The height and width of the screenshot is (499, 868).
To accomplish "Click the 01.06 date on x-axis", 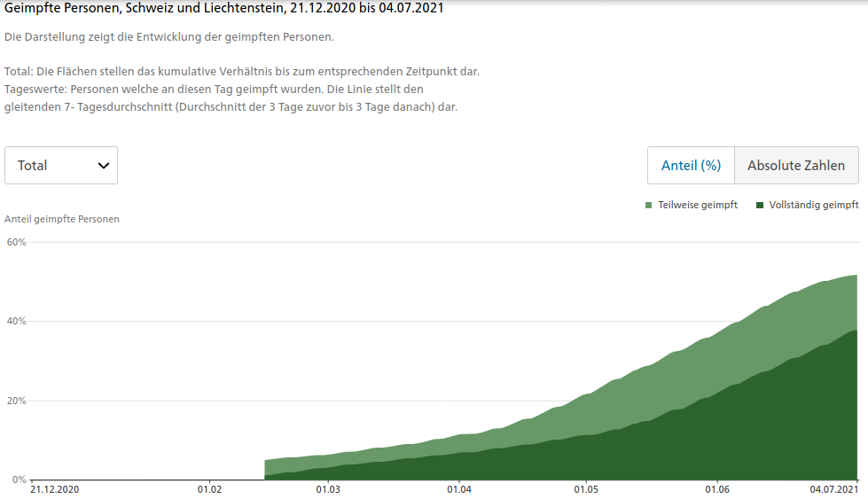I will click(x=717, y=489).
